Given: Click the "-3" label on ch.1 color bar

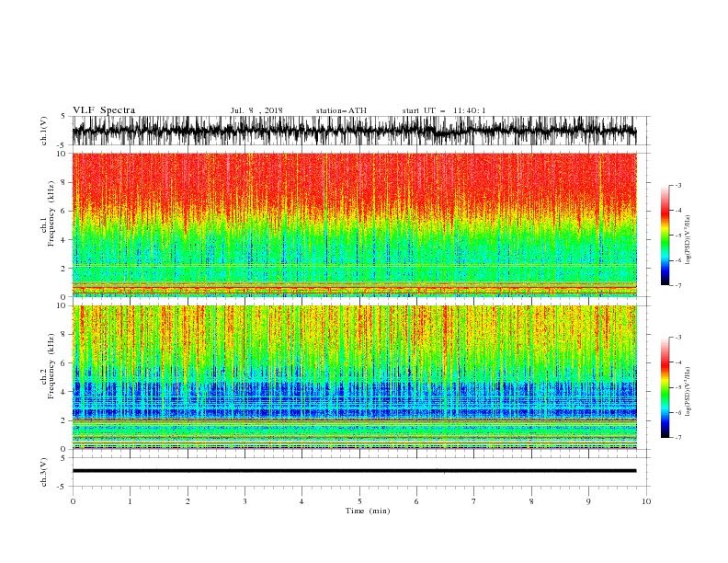Looking at the screenshot, I should (678, 185).
